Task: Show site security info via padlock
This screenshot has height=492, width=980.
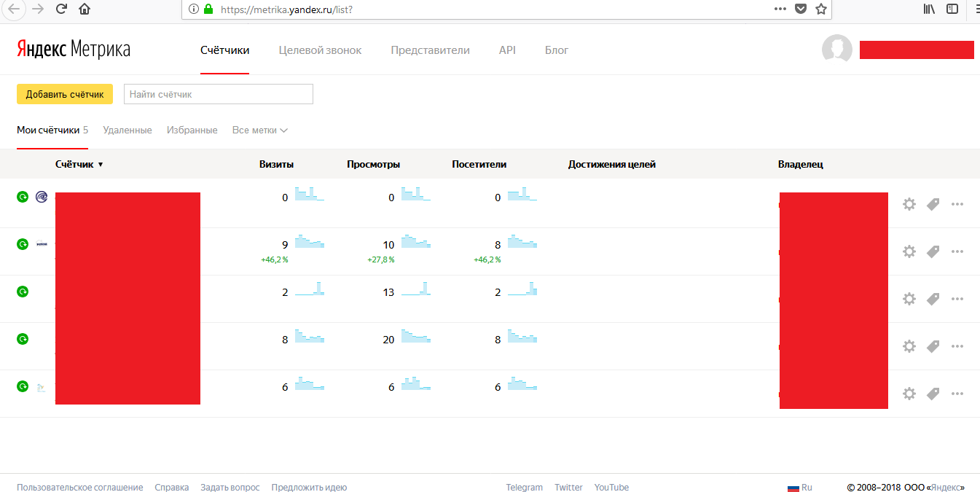Action: coord(209,9)
